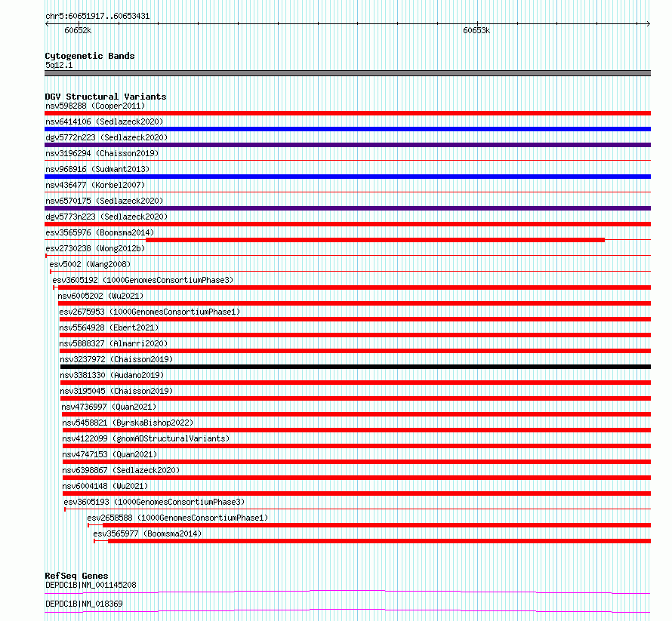This screenshot has width=672, height=621.
Task: Click the 60653k ruler tick label
Action: pos(476,30)
